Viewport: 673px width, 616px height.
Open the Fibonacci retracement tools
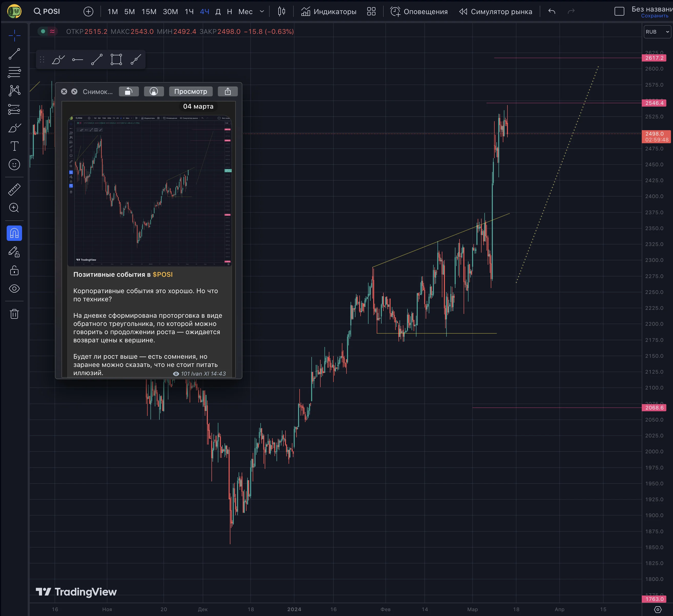[14, 72]
